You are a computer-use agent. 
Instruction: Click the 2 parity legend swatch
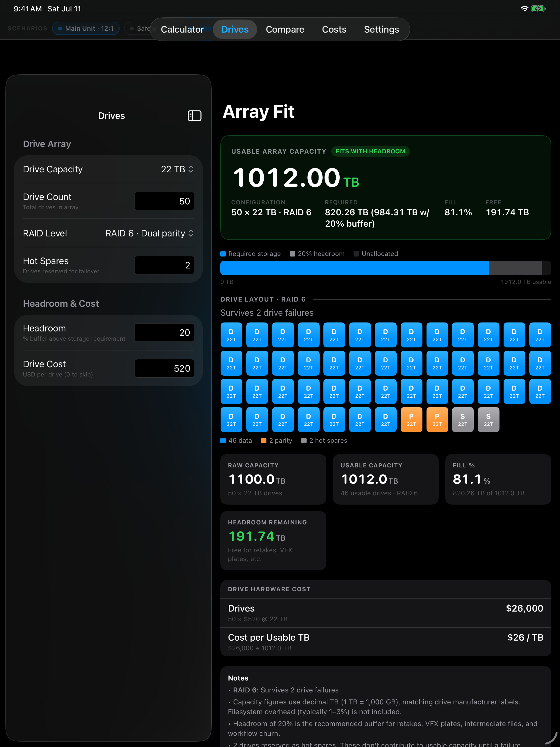pos(264,441)
